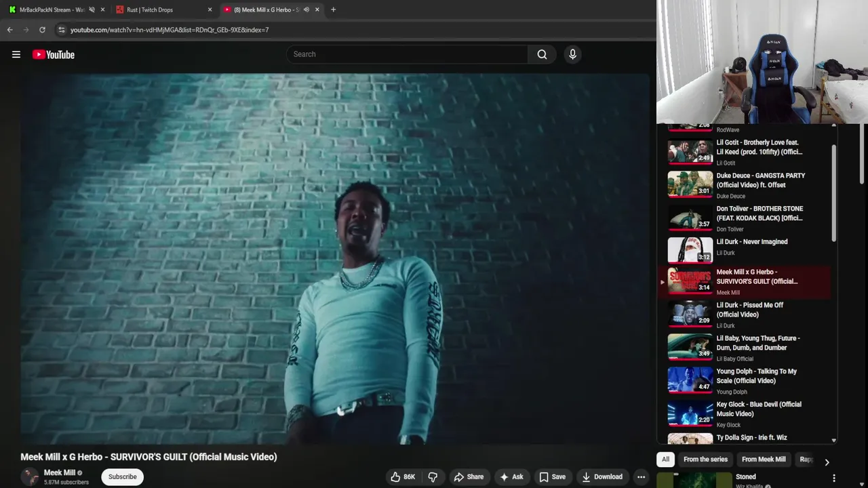Open a new browser tab
This screenshot has width=868, height=488.
click(333, 9)
